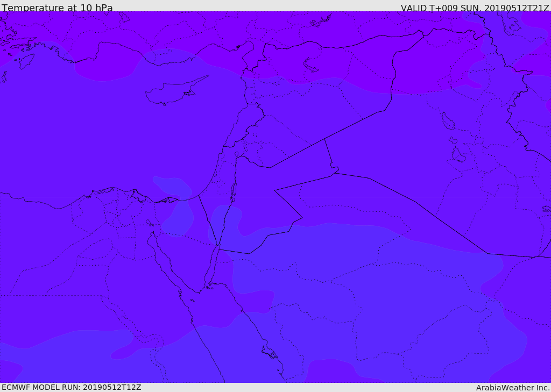Image resolution: width=551 pixels, height=392 pixels.
Task: Click 'ECMWF MODEL RUN: 20190512T12Z' text
Action: (72, 388)
